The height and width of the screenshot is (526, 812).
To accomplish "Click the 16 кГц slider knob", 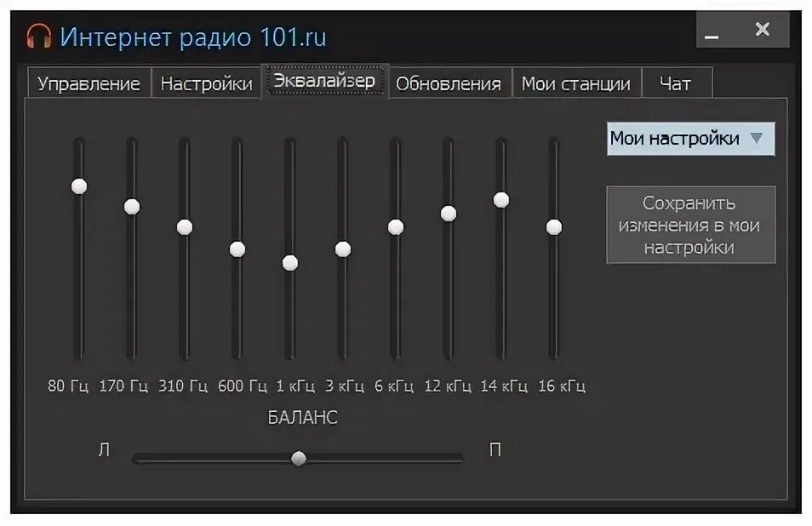I will [554, 226].
